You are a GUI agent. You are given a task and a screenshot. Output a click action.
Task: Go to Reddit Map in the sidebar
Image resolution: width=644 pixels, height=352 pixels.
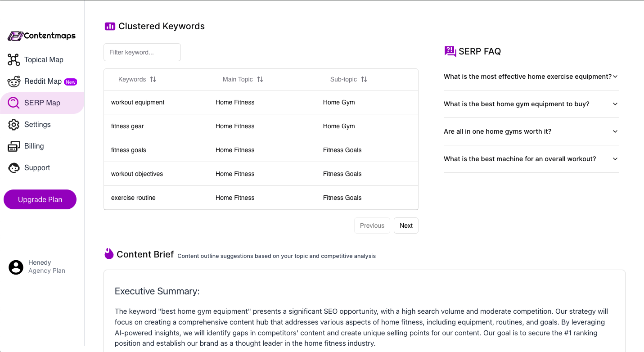coord(43,81)
